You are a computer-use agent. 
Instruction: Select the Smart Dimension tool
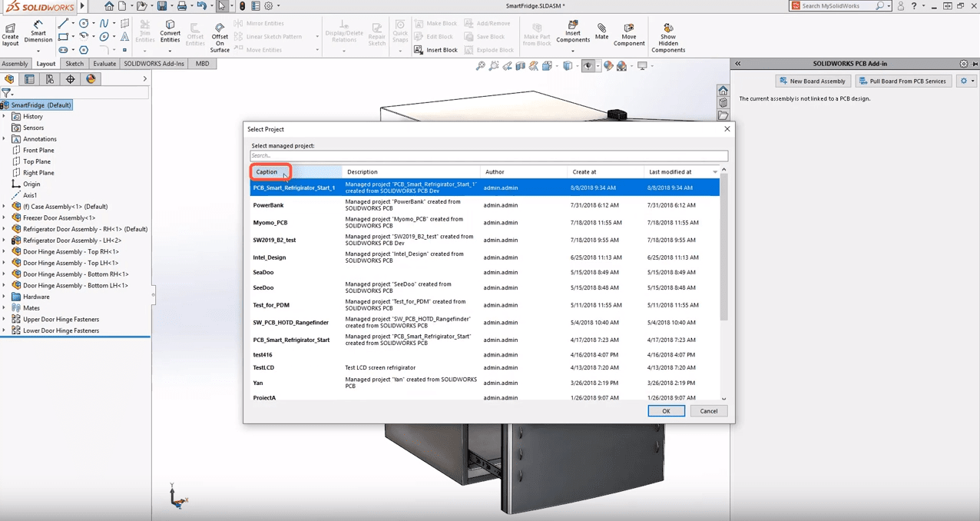tap(38, 32)
